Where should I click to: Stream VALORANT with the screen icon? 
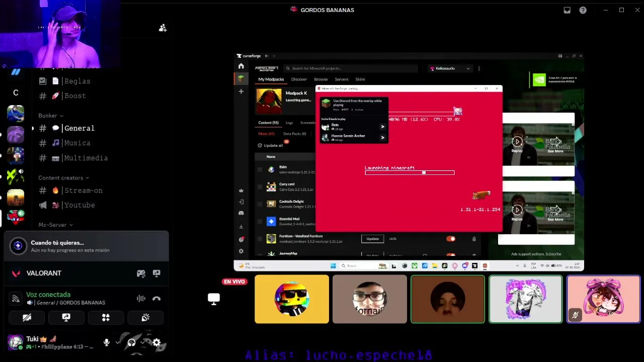[156, 274]
